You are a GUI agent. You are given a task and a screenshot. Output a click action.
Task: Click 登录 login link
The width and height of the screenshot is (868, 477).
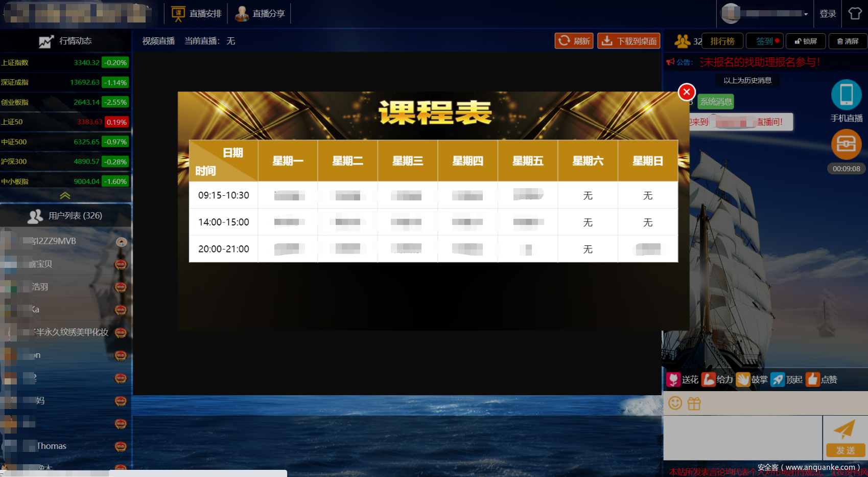pyautogui.click(x=828, y=14)
